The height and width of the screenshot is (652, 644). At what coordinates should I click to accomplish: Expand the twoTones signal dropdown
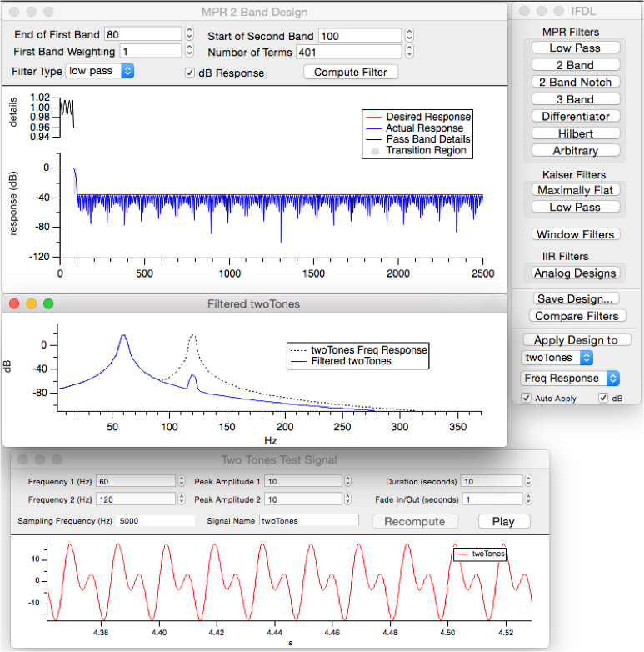tap(557, 357)
